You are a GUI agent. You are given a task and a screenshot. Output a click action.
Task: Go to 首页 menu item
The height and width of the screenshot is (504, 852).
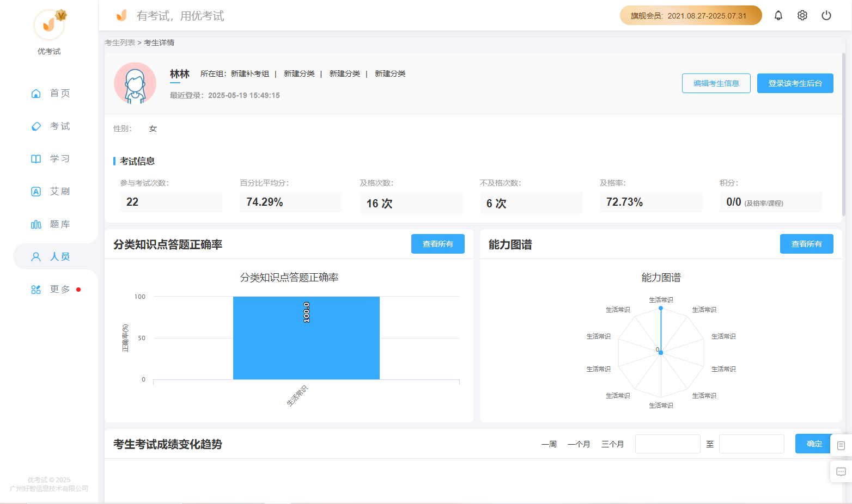click(x=60, y=94)
